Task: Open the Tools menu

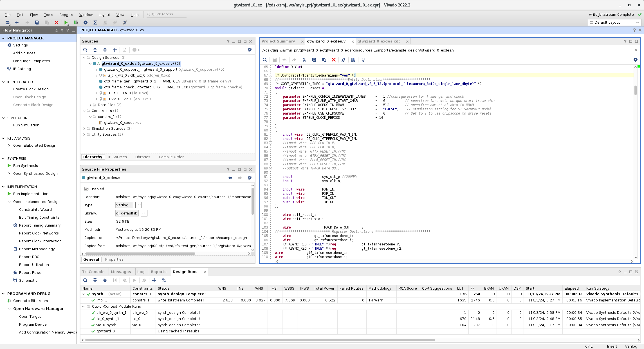Action: pyautogui.click(x=48, y=15)
